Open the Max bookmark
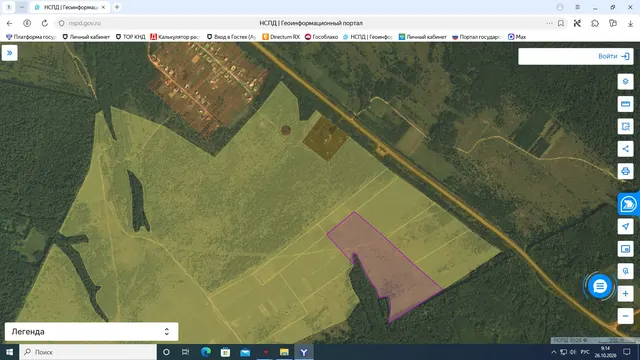Image resolution: width=640 pixels, height=360 pixels. coord(517,37)
